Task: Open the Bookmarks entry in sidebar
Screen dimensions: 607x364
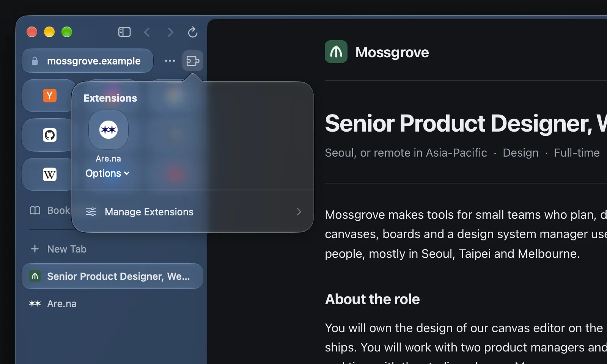Action: pyautogui.click(x=50, y=210)
